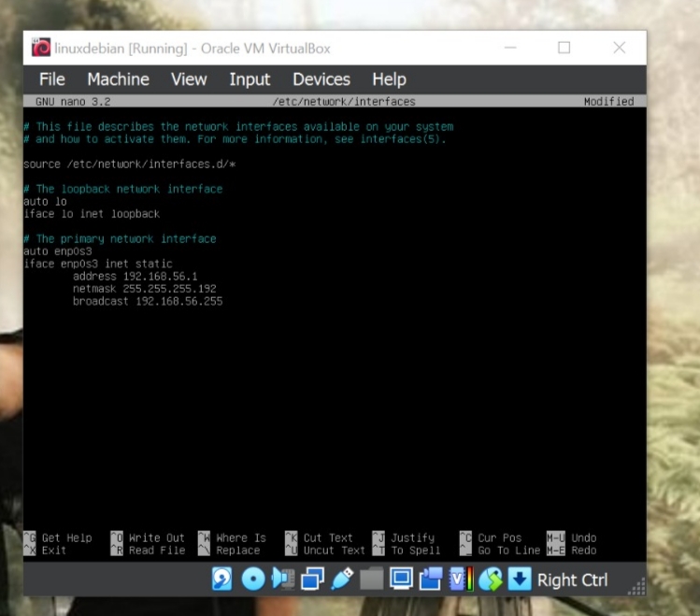Click the display settings status icon

(401, 579)
